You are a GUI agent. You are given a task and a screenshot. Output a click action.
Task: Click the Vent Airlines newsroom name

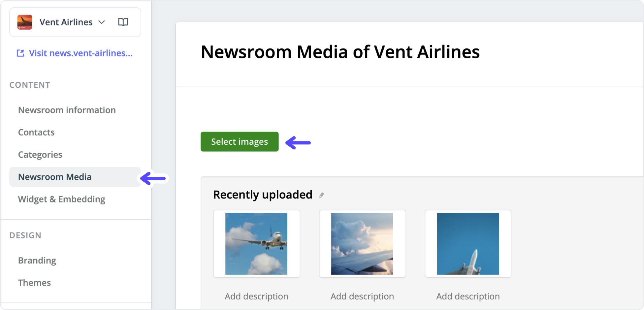tap(66, 22)
